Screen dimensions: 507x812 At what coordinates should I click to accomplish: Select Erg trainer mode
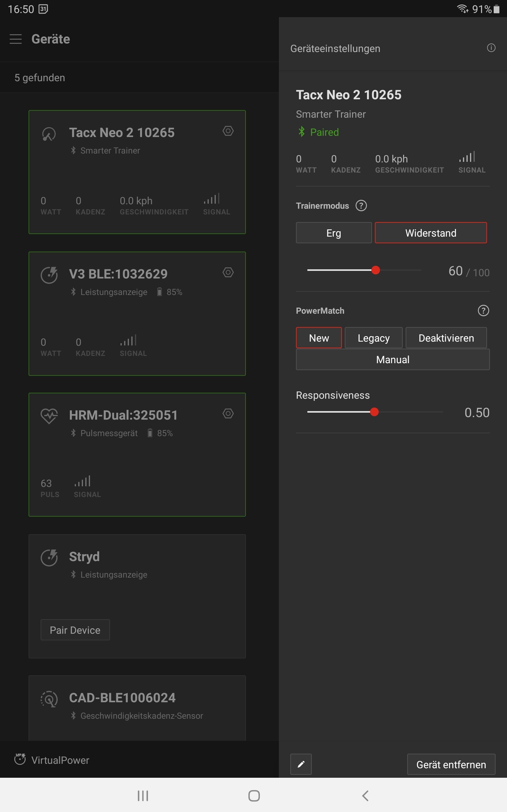[334, 232]
